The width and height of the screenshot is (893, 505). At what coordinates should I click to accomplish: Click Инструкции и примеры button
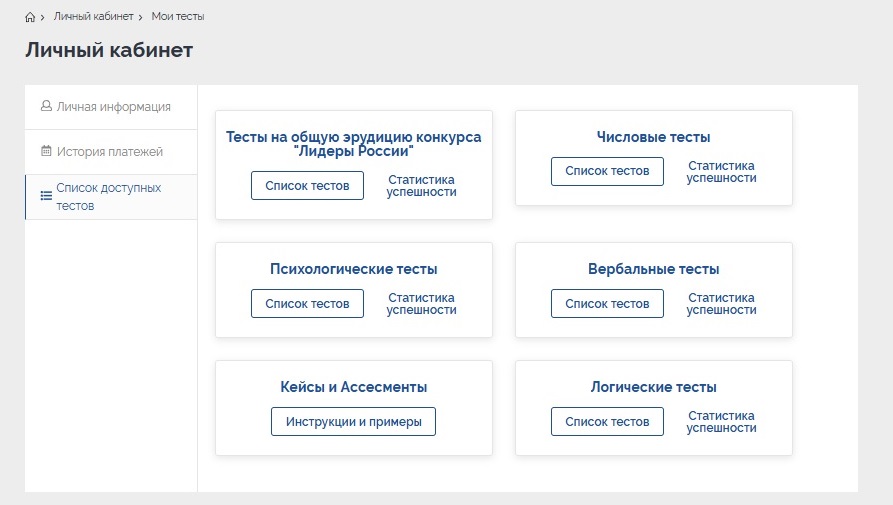pos(353,422)
